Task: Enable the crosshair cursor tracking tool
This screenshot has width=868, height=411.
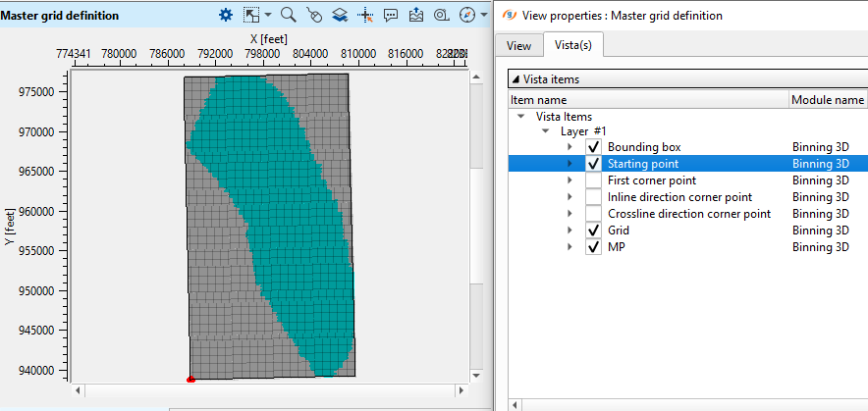Action: [x=365, y=15]
